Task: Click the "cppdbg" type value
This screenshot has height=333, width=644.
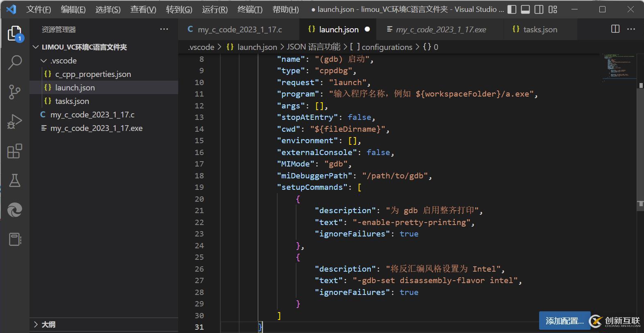Action: coord(333,70)
